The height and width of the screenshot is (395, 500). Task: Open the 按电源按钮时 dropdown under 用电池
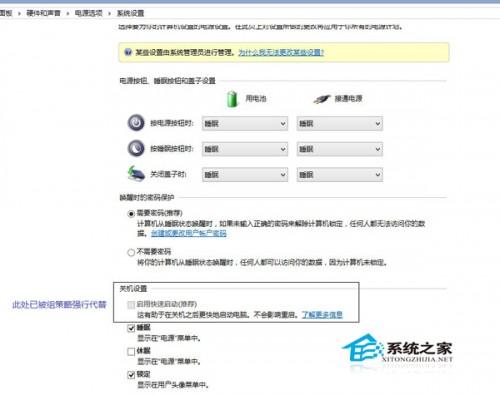pos(245,124)
